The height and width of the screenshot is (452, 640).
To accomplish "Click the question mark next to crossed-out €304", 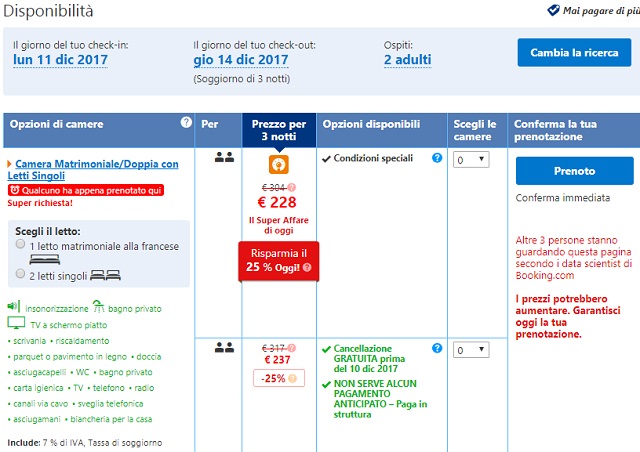I will 291,187.
